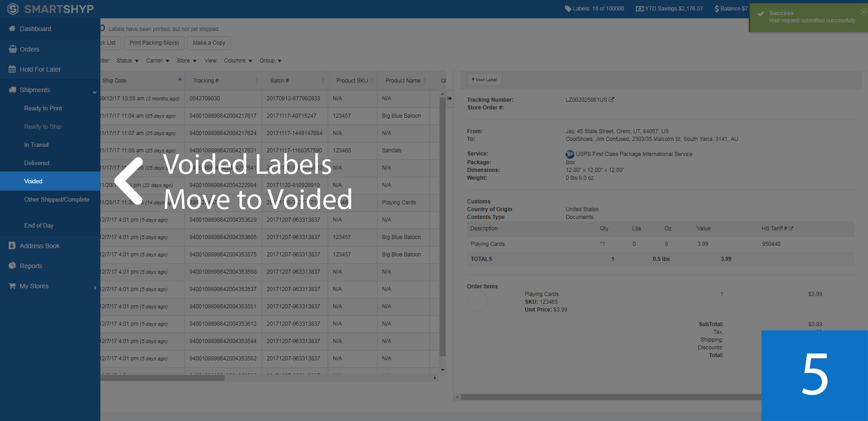
Task: Open the Status filter dropdown
Action: (x=127, y=61)
